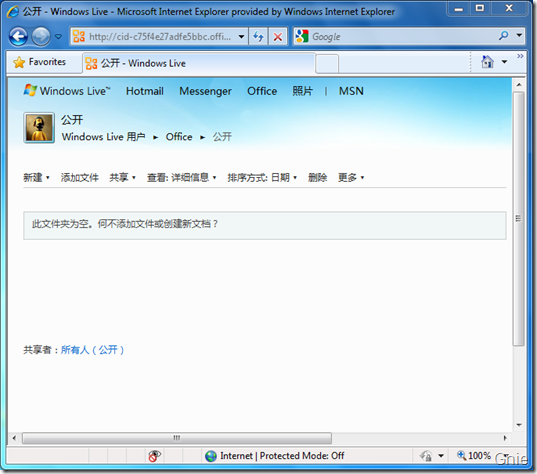Open a new tab button
The image size is (537, 474).
coord(327,64)
